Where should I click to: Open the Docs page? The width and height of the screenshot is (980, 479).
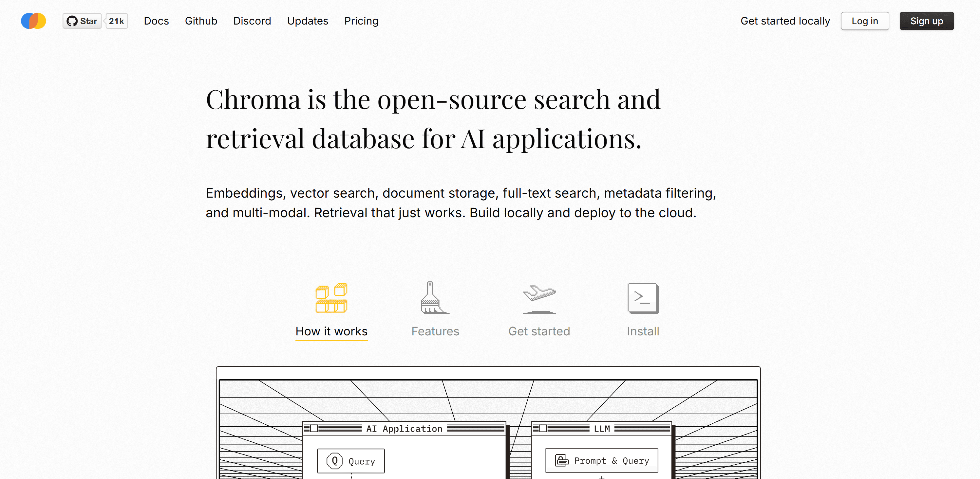click(156, 21)
